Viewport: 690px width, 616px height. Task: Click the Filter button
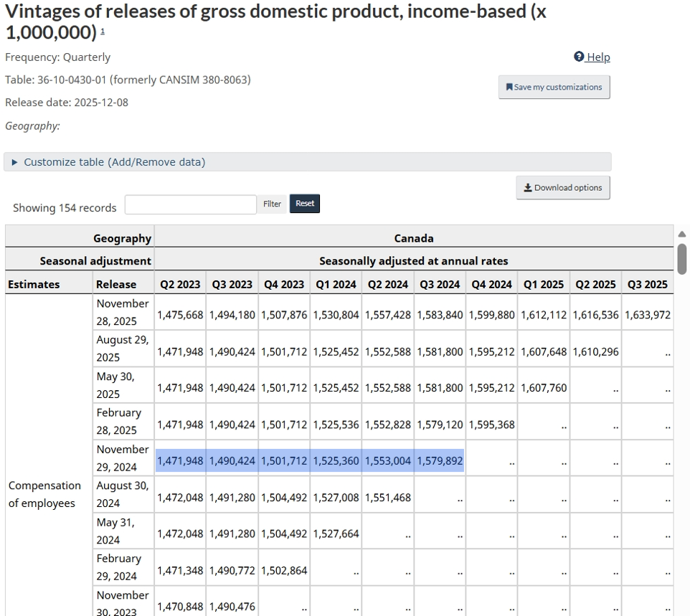pyautogui.click(x=272, y=204)
